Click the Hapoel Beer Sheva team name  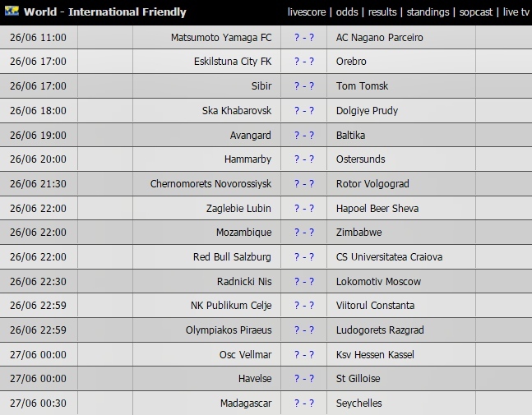(x=377, y=208)
